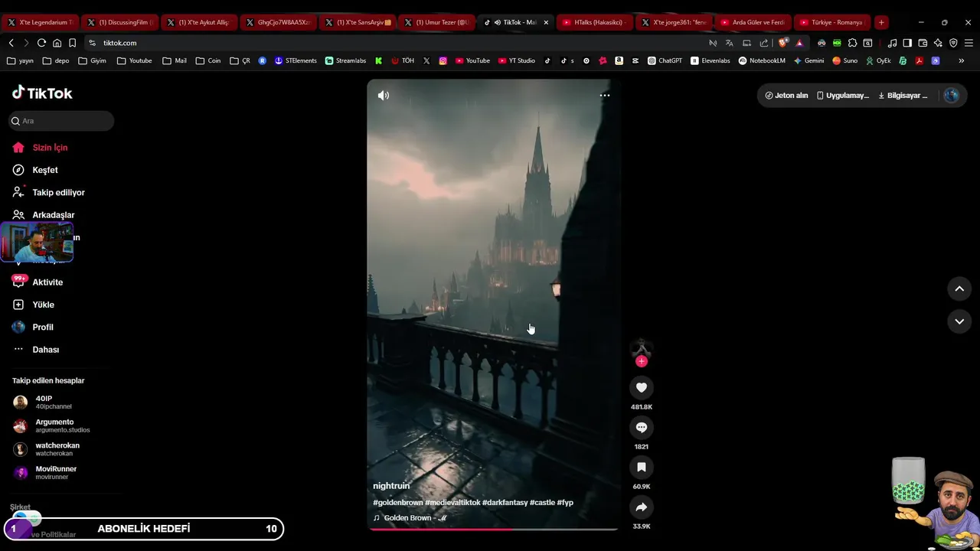980x551 pixels.
Task: Open the profile avatar at top right
Action: click(x=952, y=96)
